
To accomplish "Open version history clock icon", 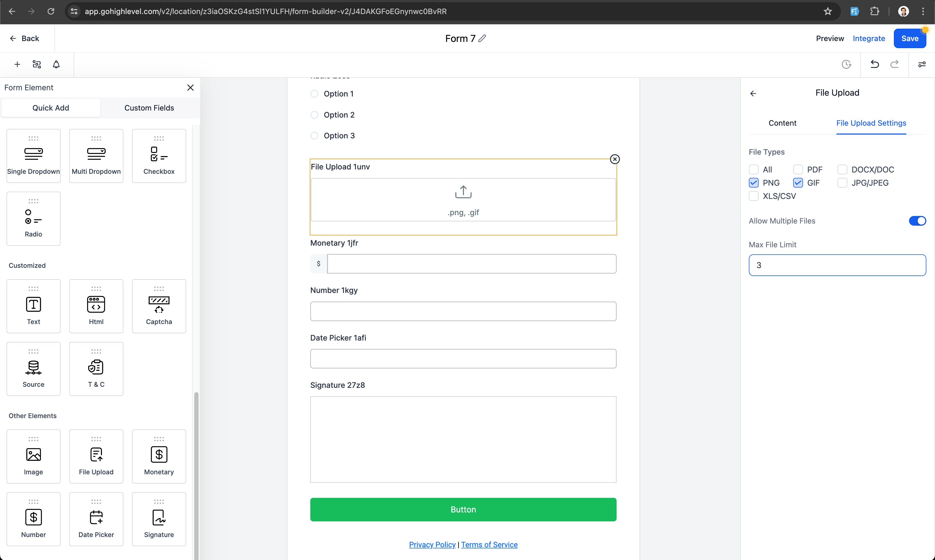I will coord(846,65).
